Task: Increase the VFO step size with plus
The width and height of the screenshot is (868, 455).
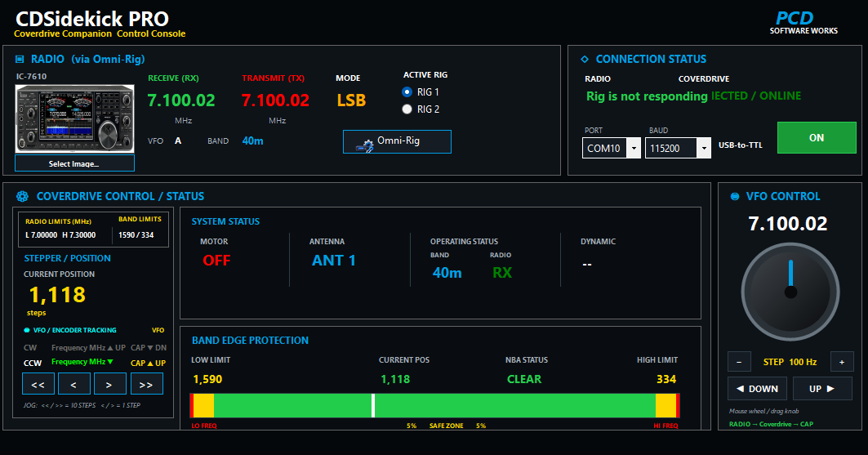Action: (x=842, y=362)
